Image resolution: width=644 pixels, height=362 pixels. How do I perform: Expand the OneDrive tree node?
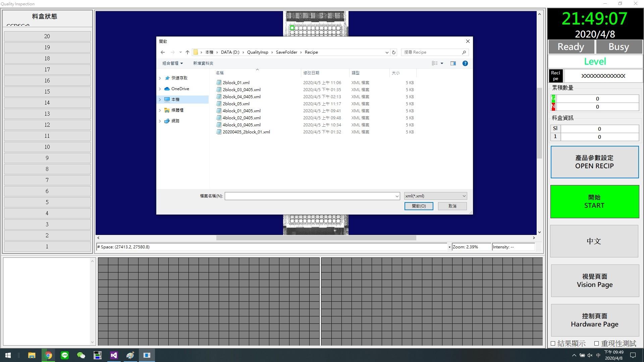(160, 89)
